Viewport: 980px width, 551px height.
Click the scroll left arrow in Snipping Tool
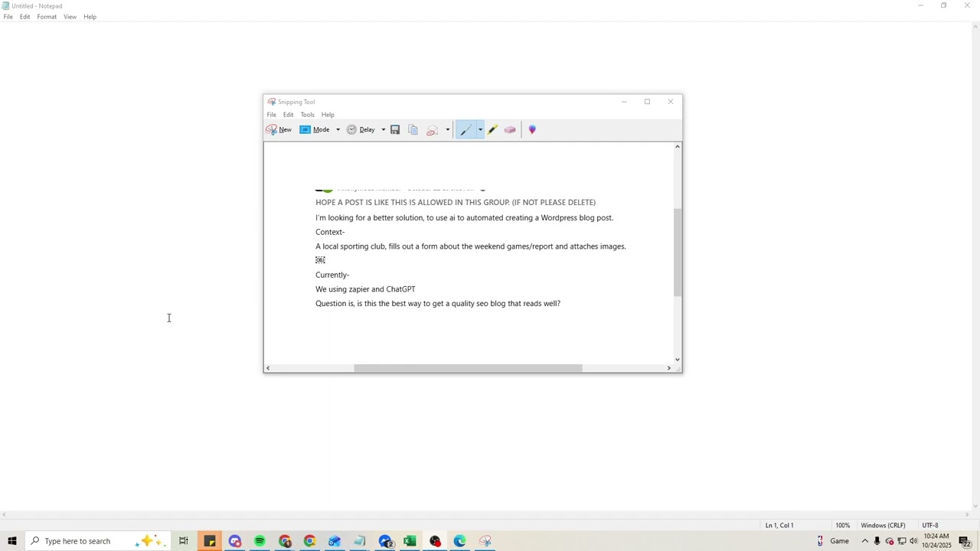pyautogui.click(x=268, y=368)
